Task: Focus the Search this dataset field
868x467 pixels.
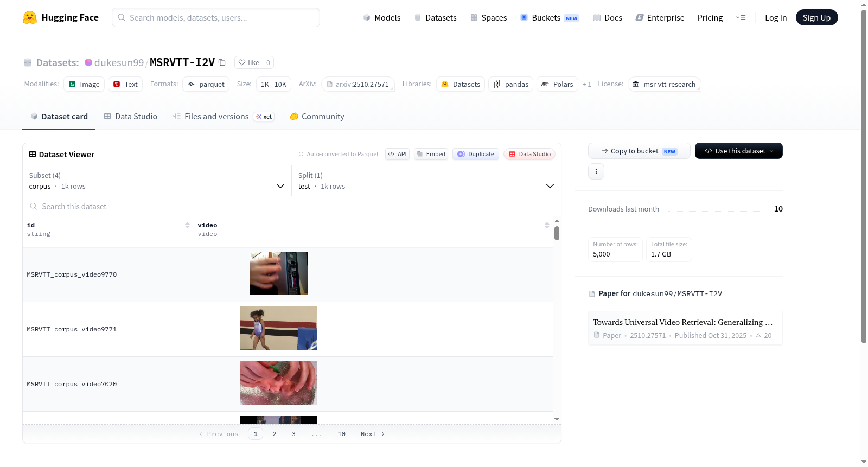Action: click(x=292, y=206)
